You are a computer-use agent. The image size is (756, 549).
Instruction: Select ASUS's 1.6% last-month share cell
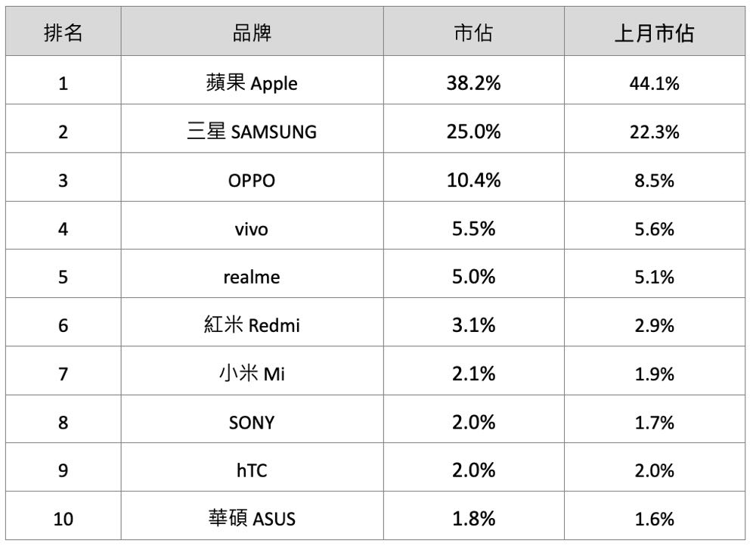[654, 519]
